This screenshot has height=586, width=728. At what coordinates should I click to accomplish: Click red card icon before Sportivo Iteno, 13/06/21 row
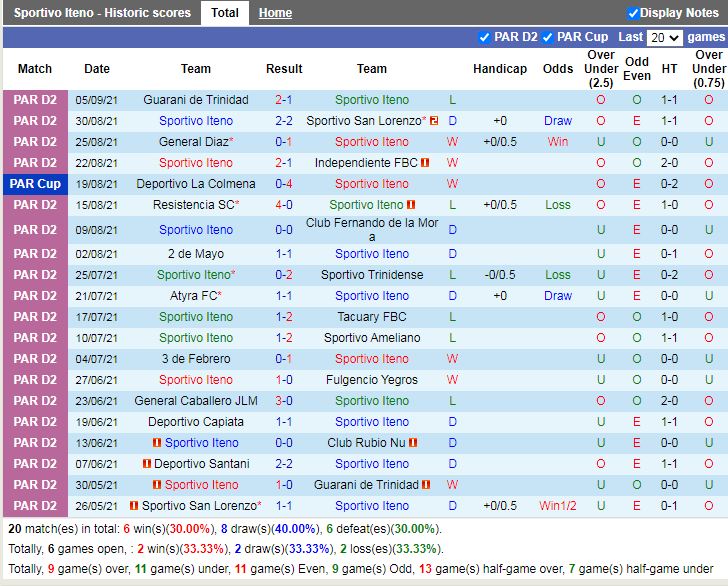157,443
